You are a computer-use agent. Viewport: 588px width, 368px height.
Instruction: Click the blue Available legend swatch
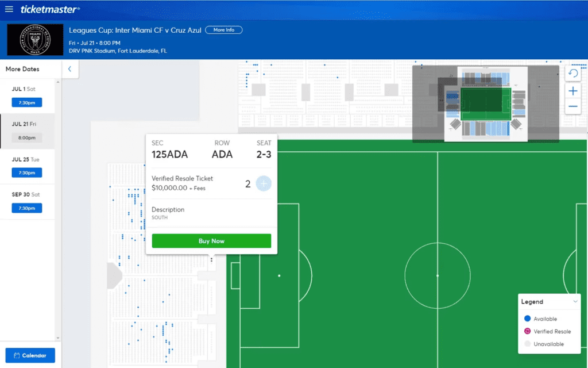point(527,319)
